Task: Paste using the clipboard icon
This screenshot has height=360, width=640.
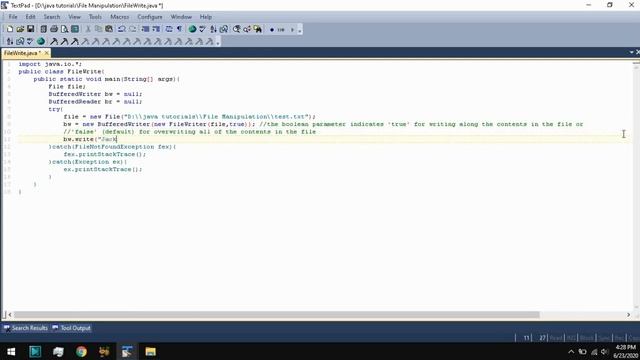Action: click(x=109, y=29)
